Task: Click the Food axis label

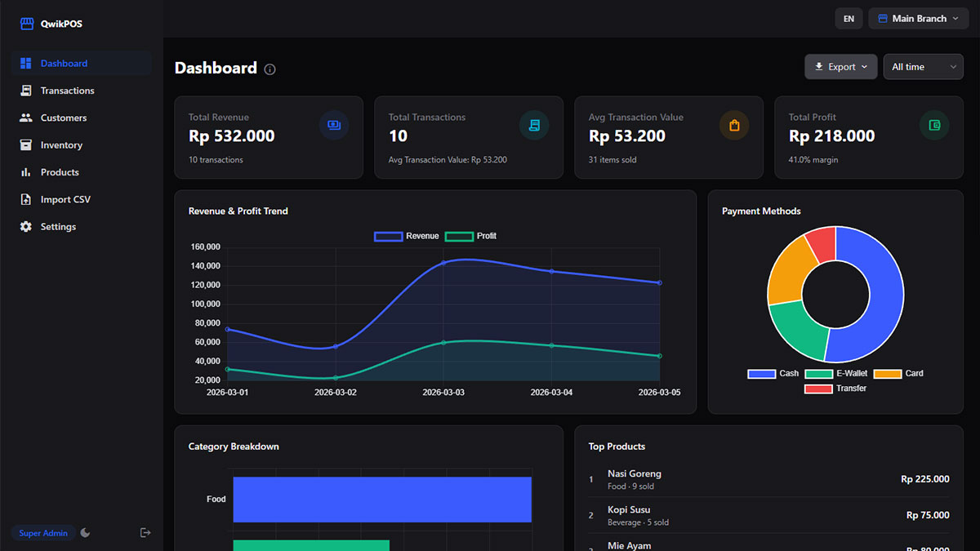Action: tap(216, 499)
